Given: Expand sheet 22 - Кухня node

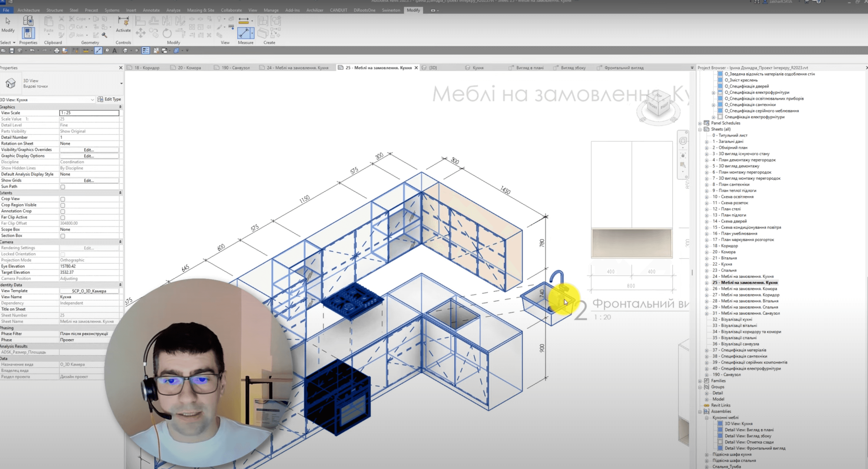Looking at the screenshot, I should coord(707,264).
